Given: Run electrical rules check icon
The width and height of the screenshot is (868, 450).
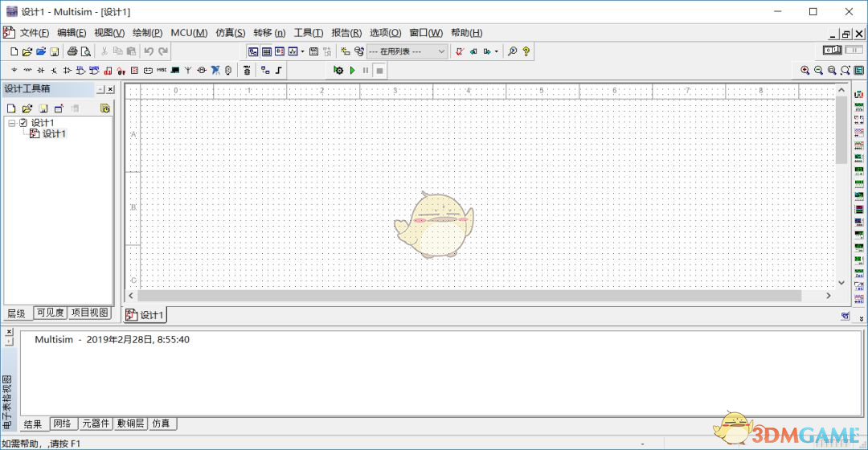Looking at the screenshot, I should [460, 51].
